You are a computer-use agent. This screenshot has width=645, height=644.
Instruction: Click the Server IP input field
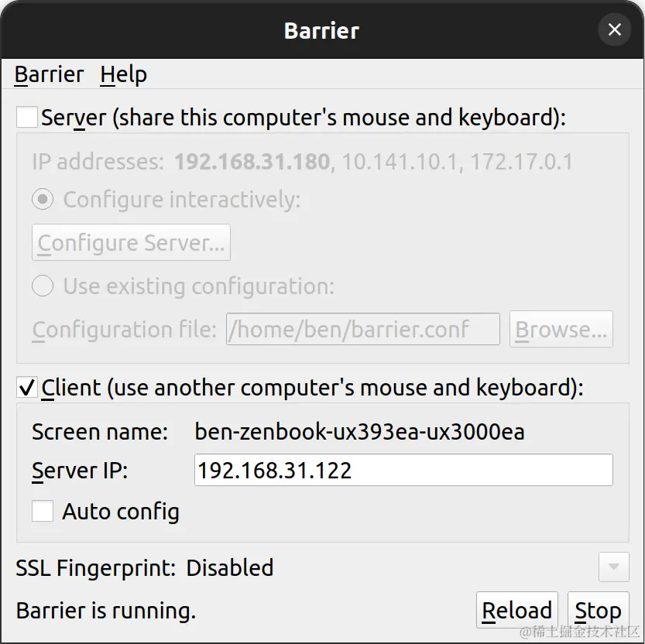pyautogui.click(x=403, y=470)
